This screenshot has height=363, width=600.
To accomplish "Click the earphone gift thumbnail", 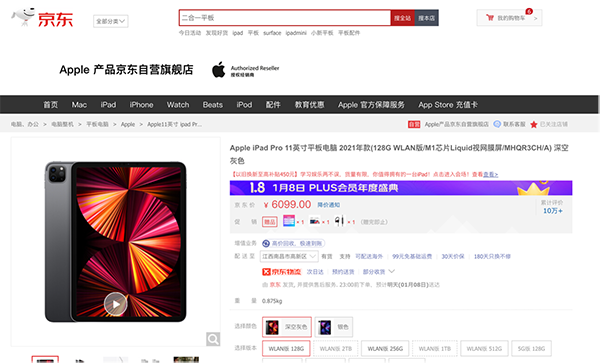I will point(339,221).
